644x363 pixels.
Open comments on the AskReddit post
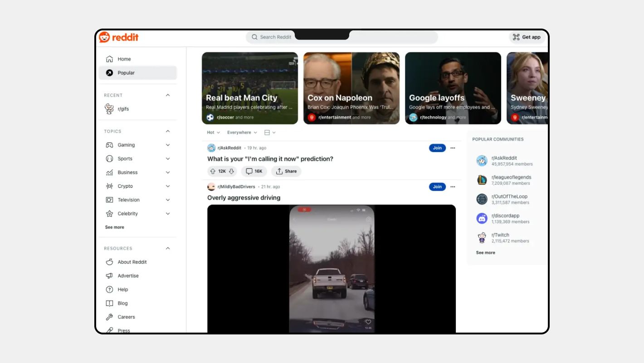(x=254, y=172)
